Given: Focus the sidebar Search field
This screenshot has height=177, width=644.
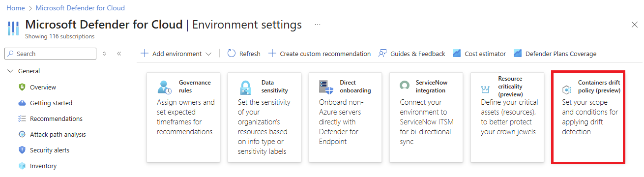Looking at the screenshot, I should coord(51,54).
